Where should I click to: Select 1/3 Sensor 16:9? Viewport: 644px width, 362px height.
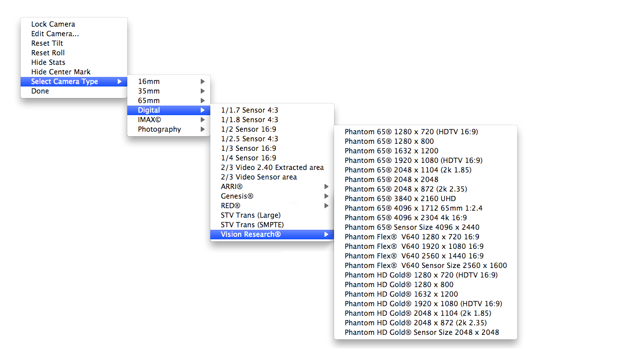click(x=272, y=148)
